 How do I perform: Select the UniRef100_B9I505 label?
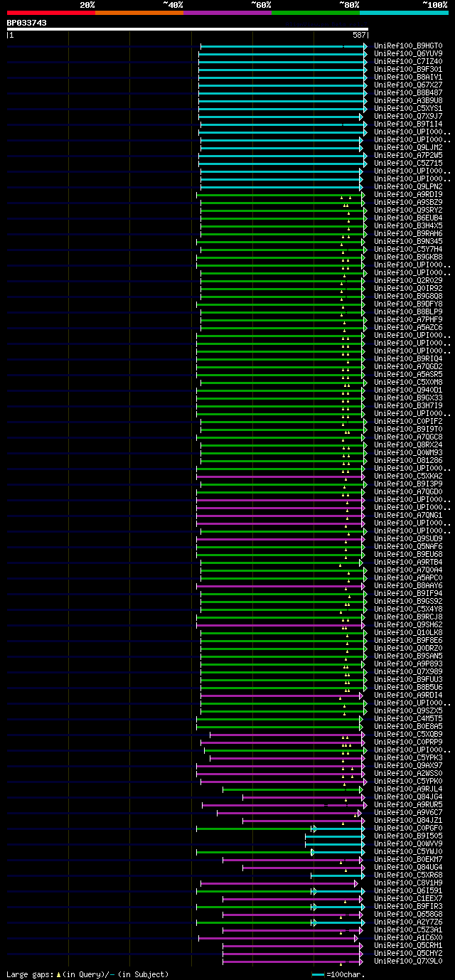tap(407, 836)
